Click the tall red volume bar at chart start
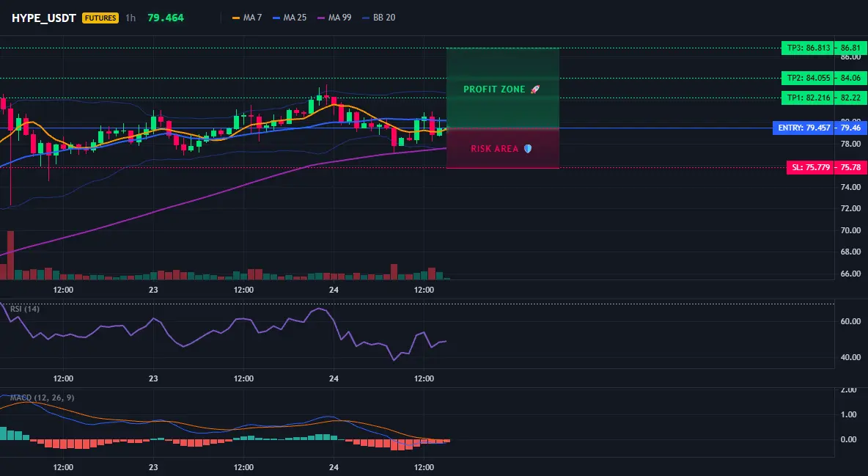Viewport: 868px width, 476px height. pyautogui.click(x=10, y=255)
